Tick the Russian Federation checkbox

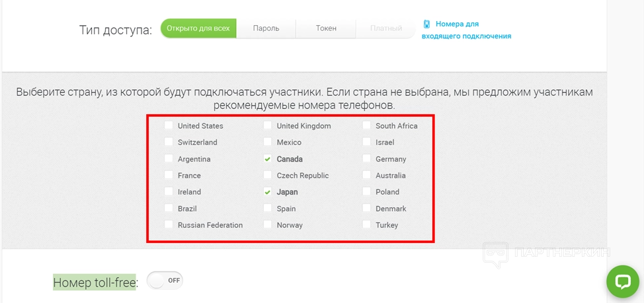pos(169,225)
